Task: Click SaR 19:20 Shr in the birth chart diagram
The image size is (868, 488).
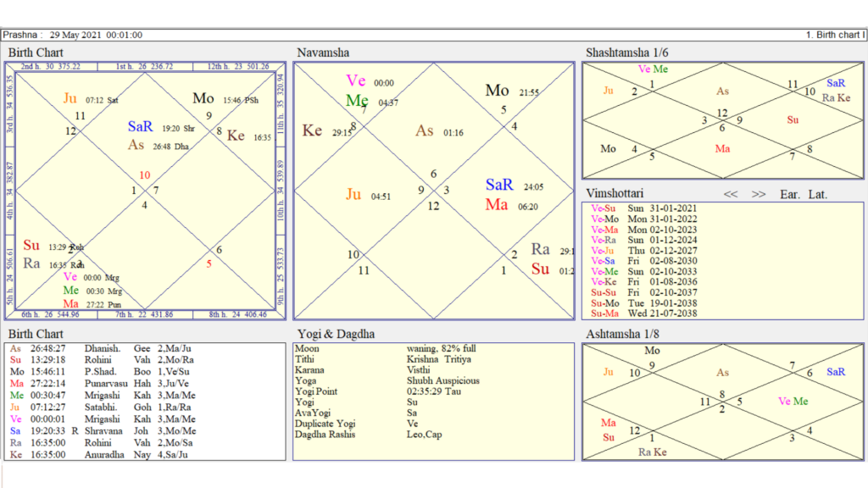Action: pyautogui.click(x=161, y=127)
